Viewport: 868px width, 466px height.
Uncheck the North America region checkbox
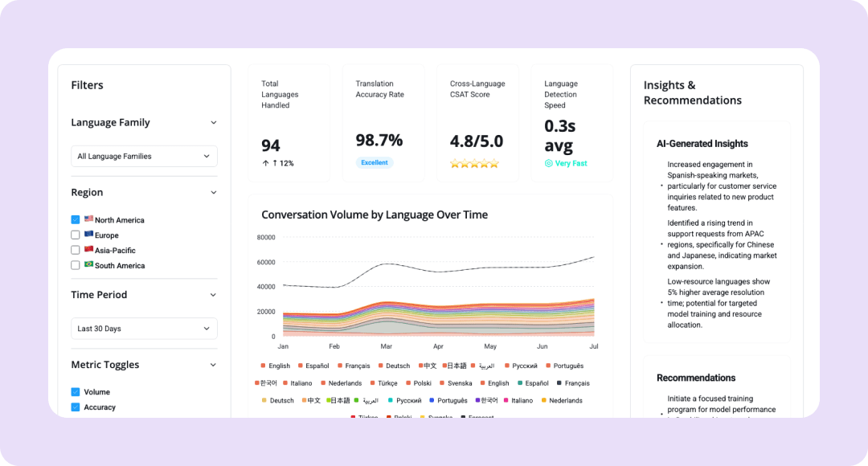pyautogui.click(x=76, y=219)
